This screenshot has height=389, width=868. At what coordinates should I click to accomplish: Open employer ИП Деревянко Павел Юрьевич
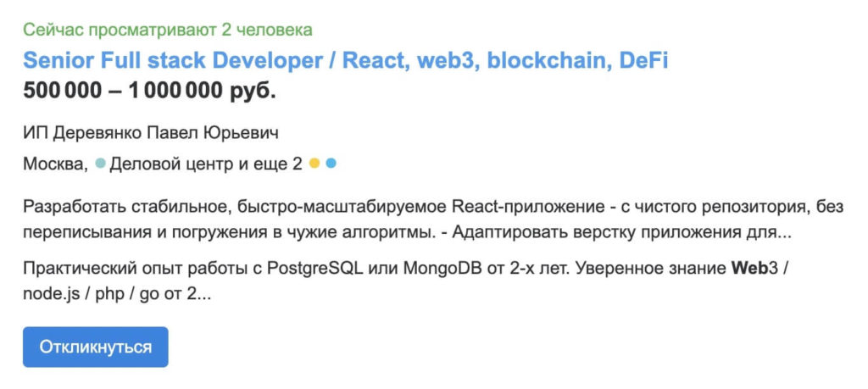[151, 133]
